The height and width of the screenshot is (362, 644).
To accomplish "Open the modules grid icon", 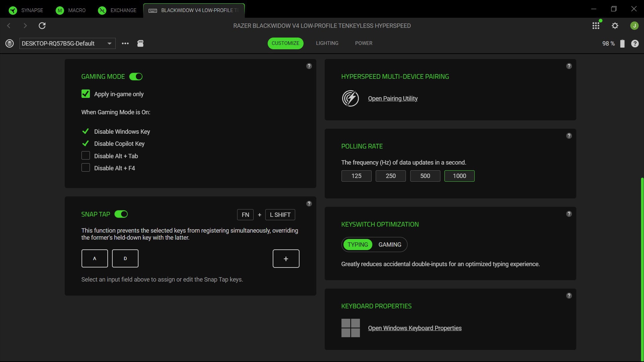I will (x=596, y=26).
